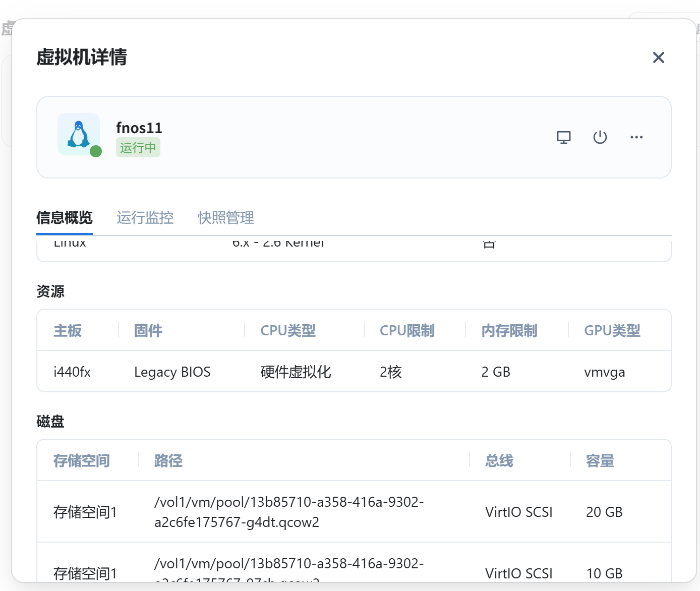Select the 20 GB disk path
Viewport: 700px width, 591px height.
pos(288,512)
